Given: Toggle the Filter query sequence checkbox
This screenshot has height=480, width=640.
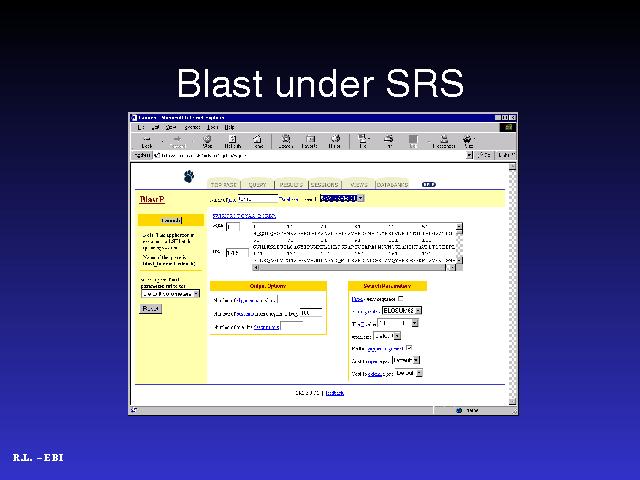Looking at the screenshot, I should coord(401,298).
